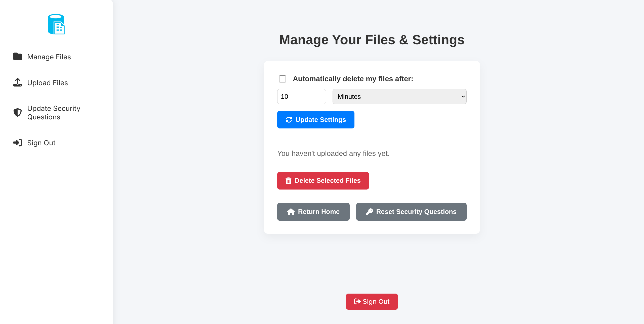Viewport: 644px width, 324px height.
Task: Click the upload arrow icon in sidebar
Action: click(18, 82)
